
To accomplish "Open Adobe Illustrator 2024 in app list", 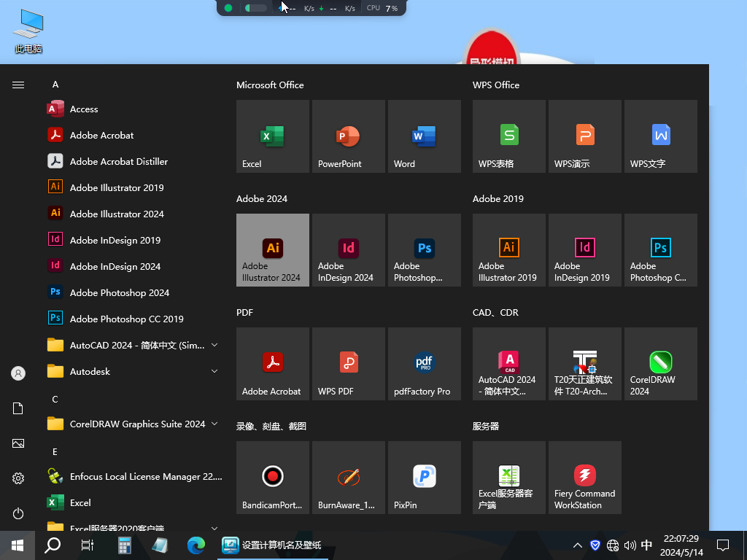I will click(x=133, y=214).
